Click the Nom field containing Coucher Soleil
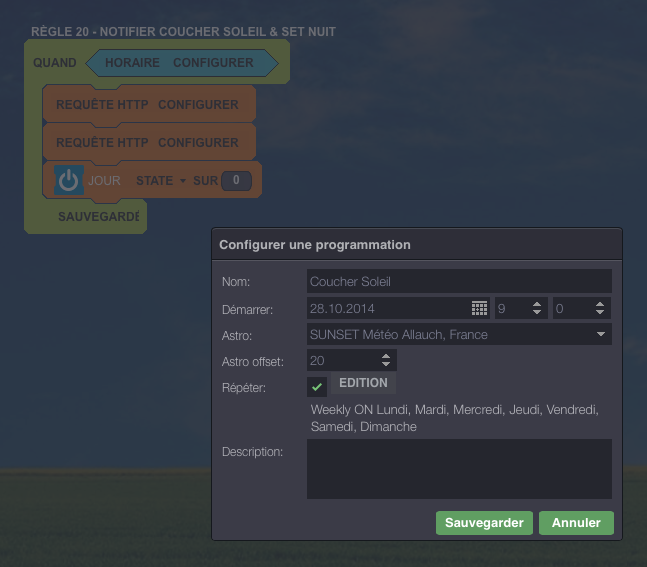Image resolution: width=647 pixels, height=567 pixels. pos(458,281)
